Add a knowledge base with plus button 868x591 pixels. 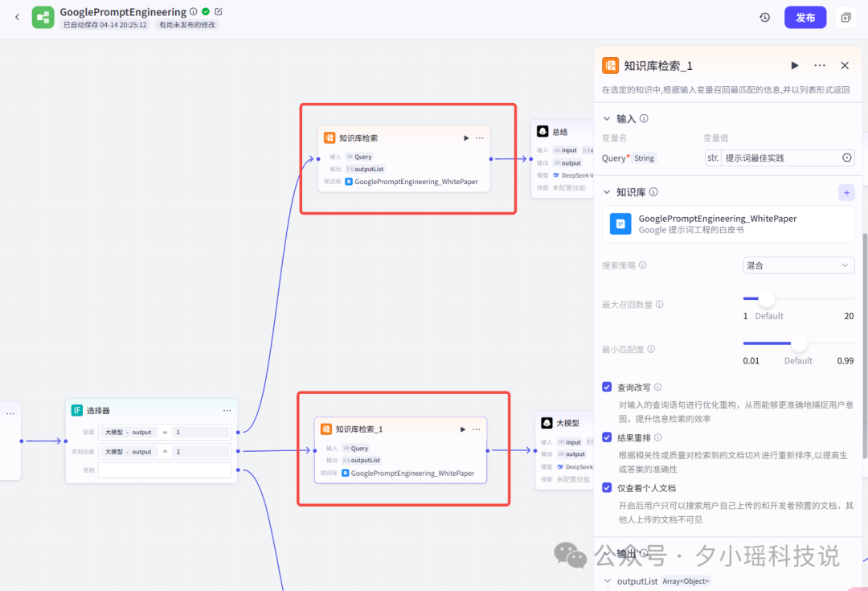[846, 193]
